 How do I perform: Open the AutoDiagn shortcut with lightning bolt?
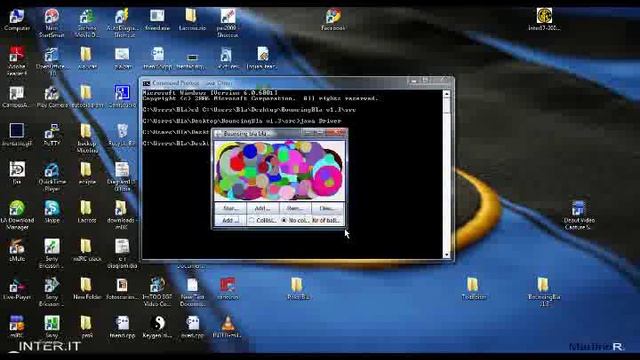tap(121, 23)
